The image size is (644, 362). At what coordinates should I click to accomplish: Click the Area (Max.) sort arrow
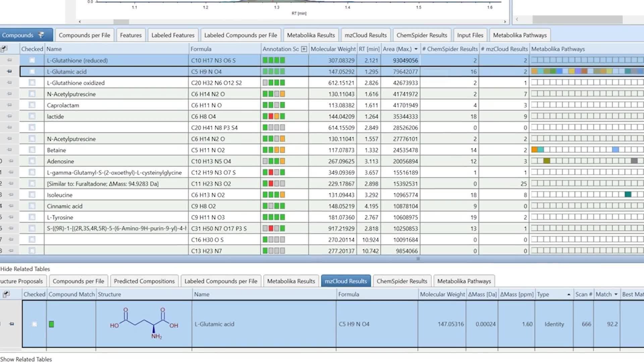coord(416,49)
